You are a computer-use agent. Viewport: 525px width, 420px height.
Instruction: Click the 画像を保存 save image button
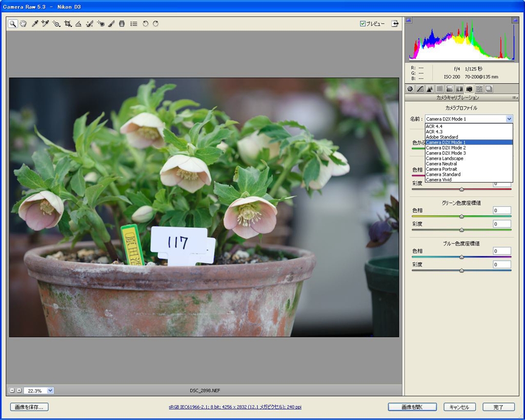(x=29, y=407)
